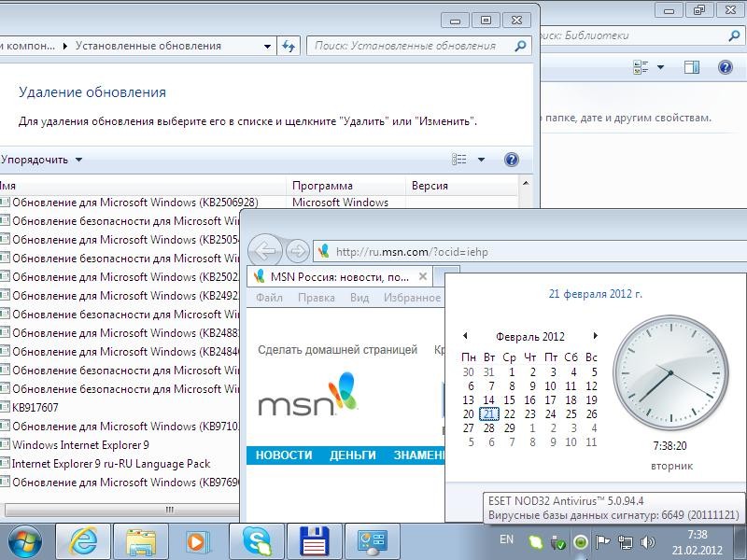
Task: Select Internet Explorer 9 ru-RU Language Pack
Action: pyautogui.click(x=120, y=463)
